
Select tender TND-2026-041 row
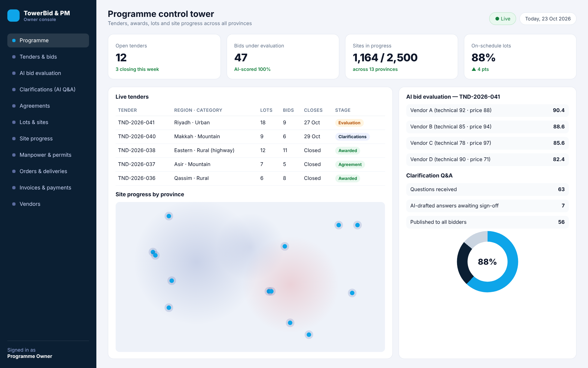pyautogui.click(x=250, y=123)
